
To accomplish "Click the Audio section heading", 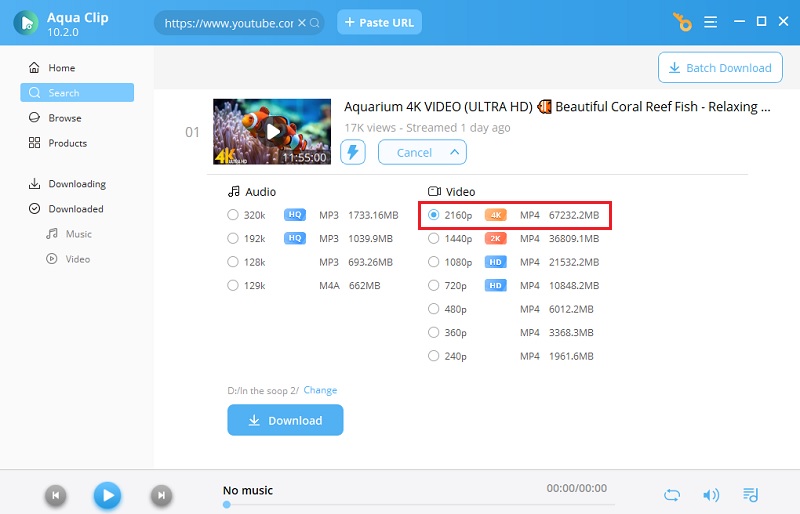I will coord(252,191).
